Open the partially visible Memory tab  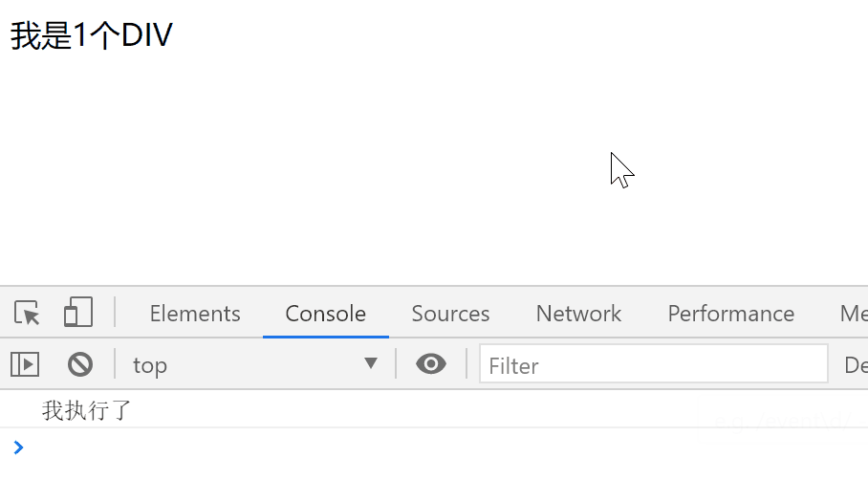coord(853,314)
